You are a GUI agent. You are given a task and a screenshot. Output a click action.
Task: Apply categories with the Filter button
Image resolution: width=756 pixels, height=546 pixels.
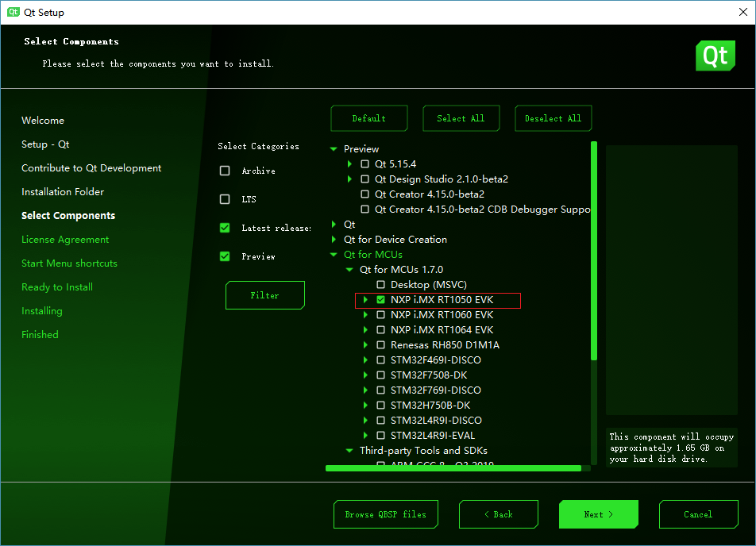pos(264,295)
